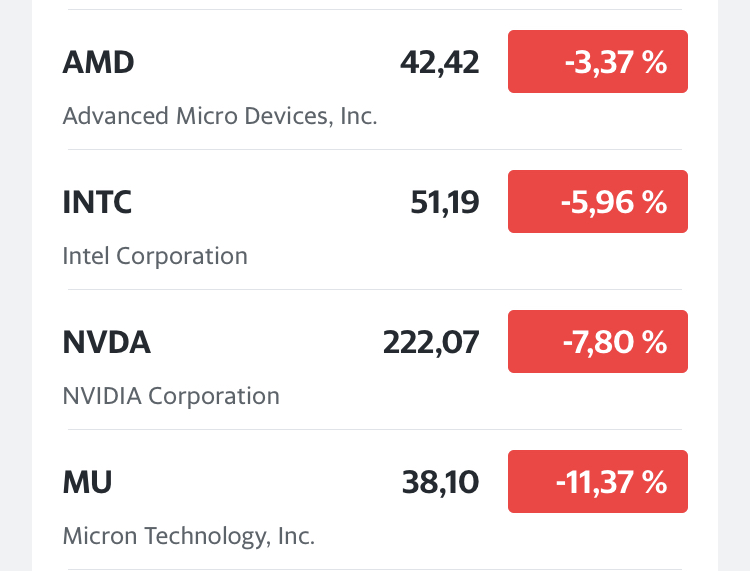Click the NVIDIA price 222,07

click(431, 343)
